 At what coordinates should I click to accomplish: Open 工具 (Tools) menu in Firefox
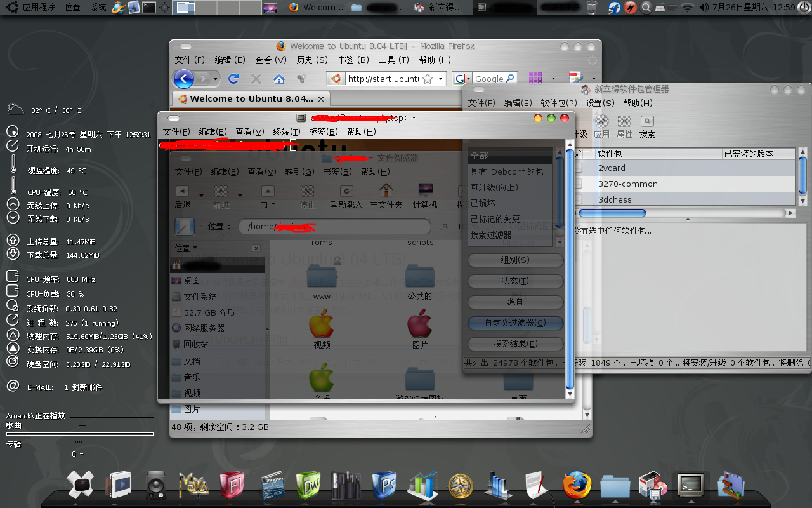coord(394,60)
